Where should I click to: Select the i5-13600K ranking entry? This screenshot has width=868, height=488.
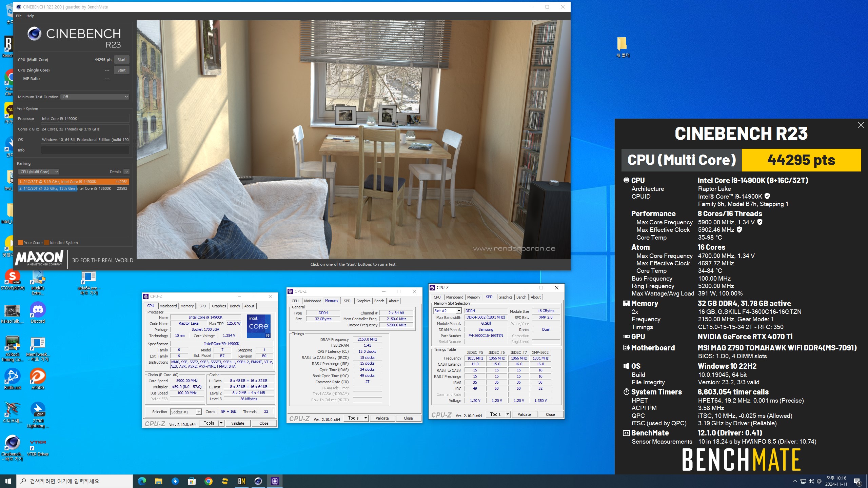(74, 188)
